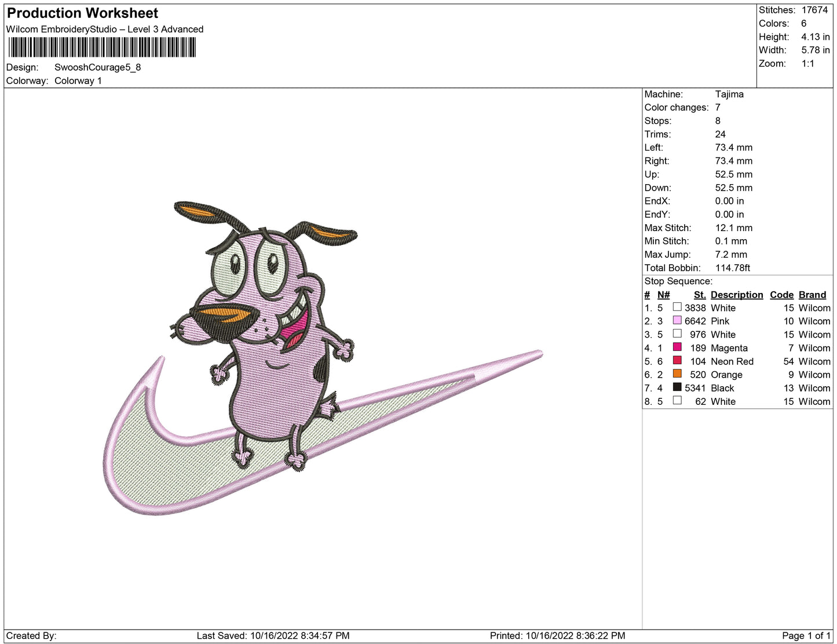837x644 pixels.
Task: Click the white swatch in the 62 row
Action: [x=677, y=400]
